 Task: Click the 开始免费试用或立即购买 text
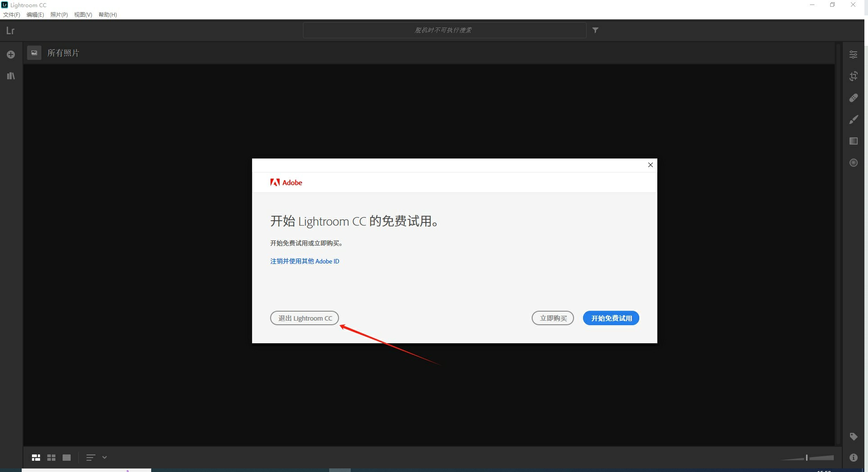[306, 243]
